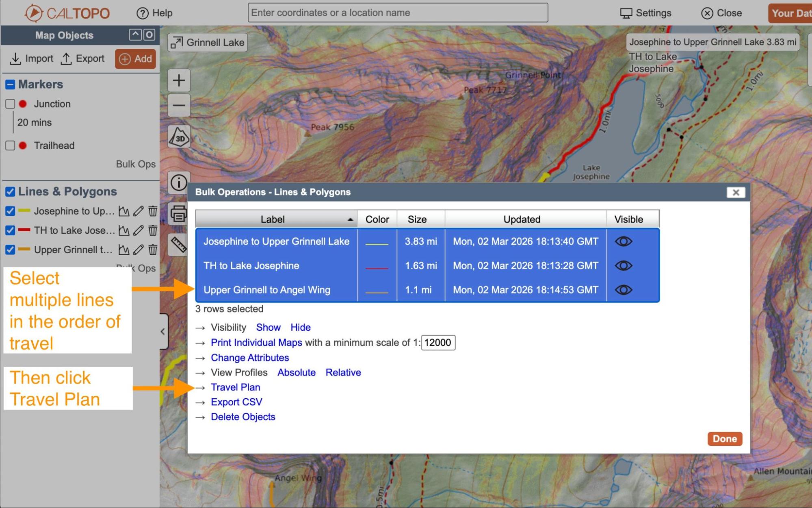Screen dimensions: 812x508
Task: Click the 3D view map icon
Action: (x=179, y=137)
